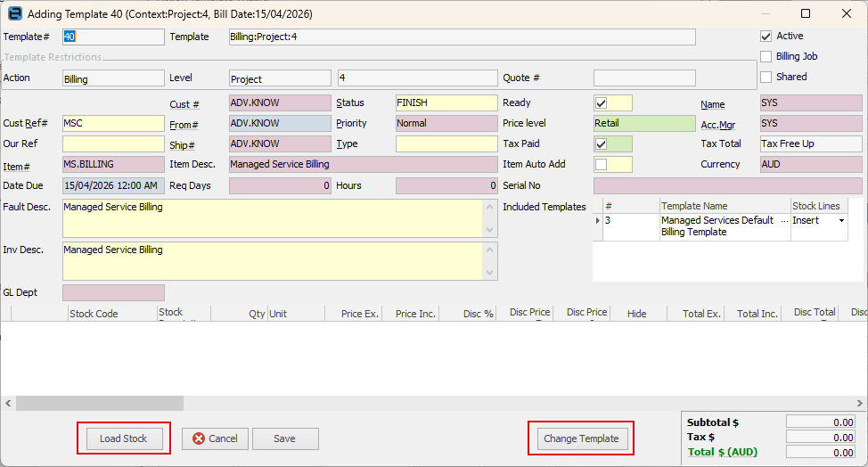868x467 pixels.
Task: Click the empty Quote # field
Action: [644, 78]
